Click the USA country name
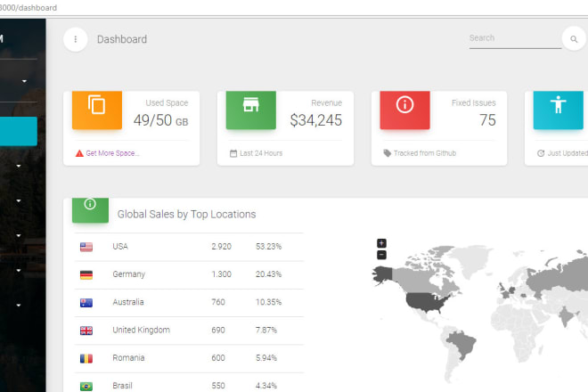Viewport: 588px width, 392px height. coord(120,247)
